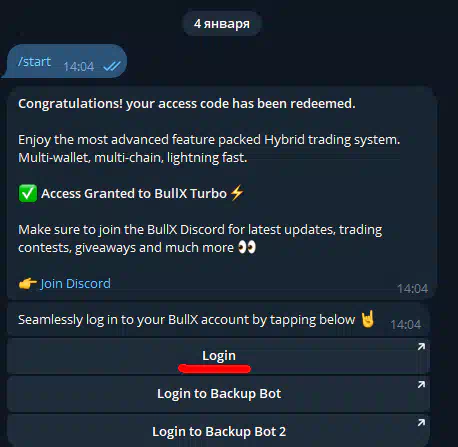Screen dimensions: 458x447
Task: Click the rock-hand emoji after tapping below
Action: pos(367,319)
